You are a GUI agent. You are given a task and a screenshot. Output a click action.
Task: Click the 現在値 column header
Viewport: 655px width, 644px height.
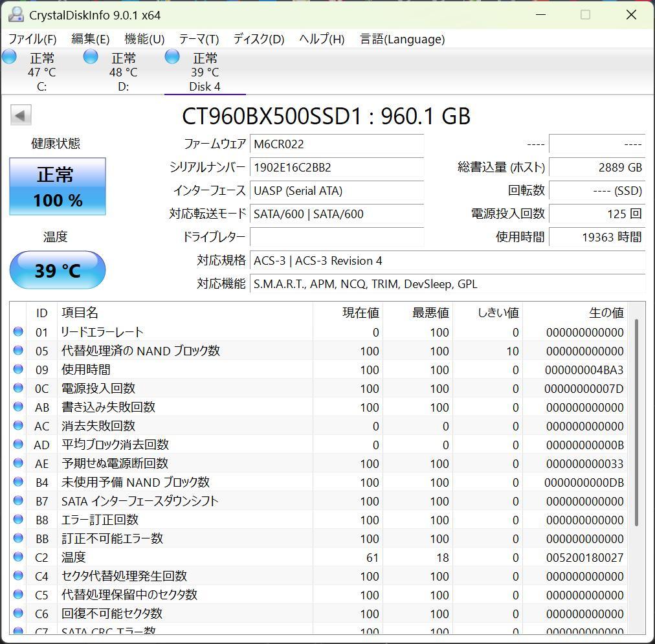(x=348, y=313)
